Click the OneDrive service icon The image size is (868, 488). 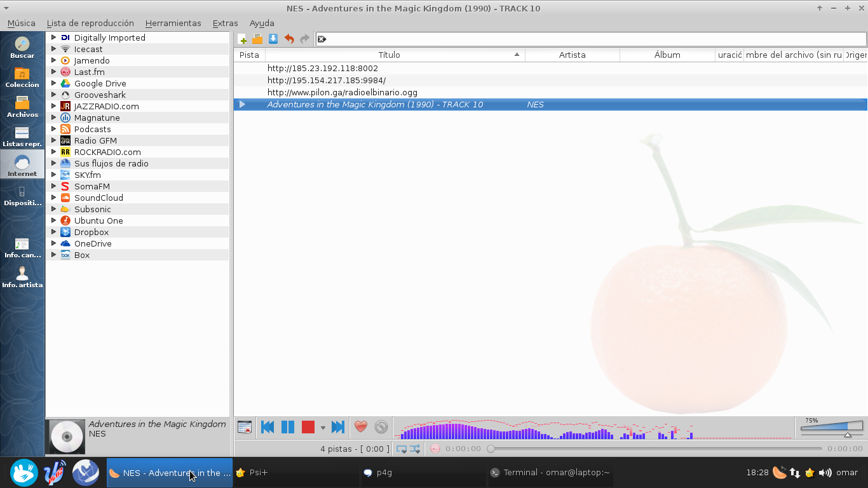[x=65, y=243]
